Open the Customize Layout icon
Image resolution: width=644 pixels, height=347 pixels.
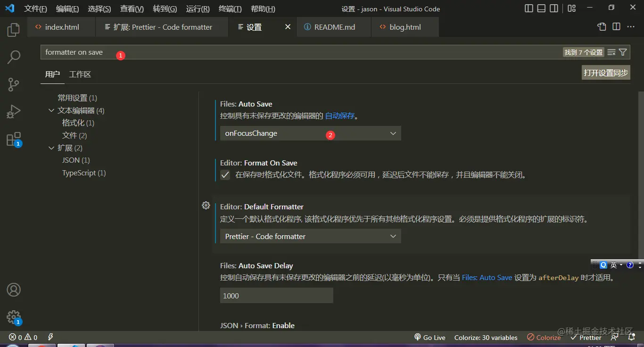[x=571, y=8]
